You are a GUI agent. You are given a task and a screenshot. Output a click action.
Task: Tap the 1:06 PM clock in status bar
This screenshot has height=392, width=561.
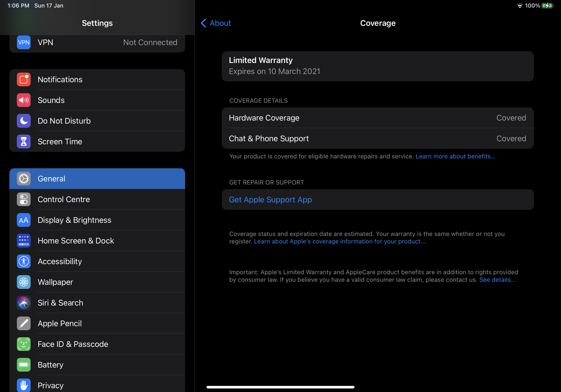coord(18,6)
